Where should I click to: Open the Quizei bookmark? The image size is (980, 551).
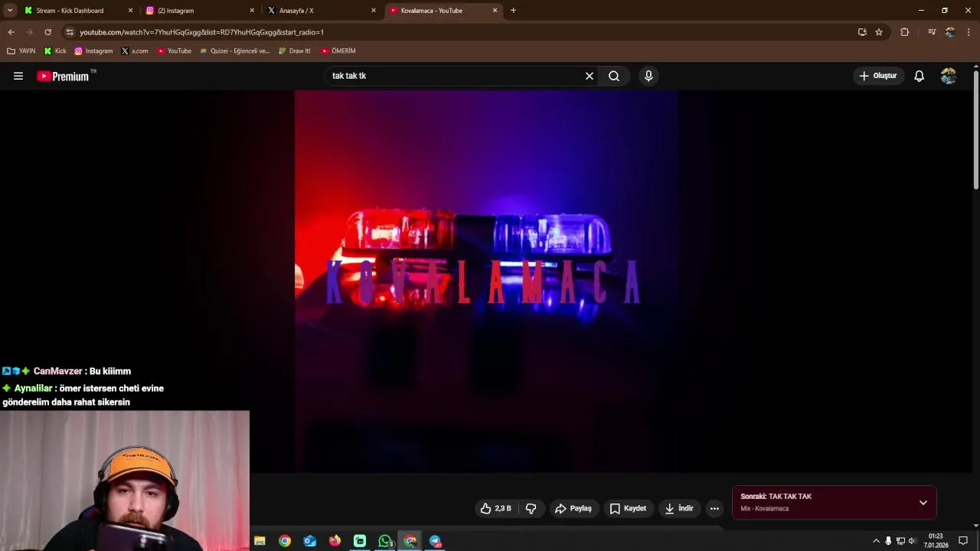click(234, 51)
